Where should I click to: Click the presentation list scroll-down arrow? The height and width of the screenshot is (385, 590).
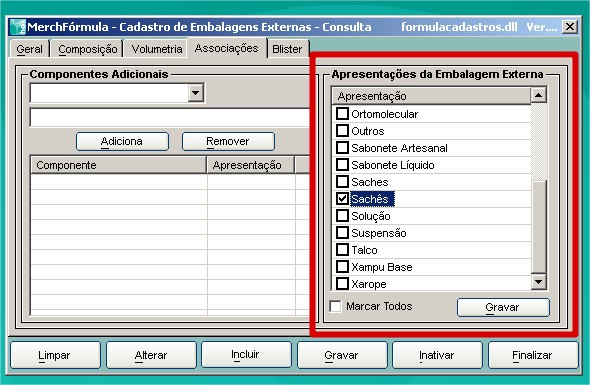point(538,282)
